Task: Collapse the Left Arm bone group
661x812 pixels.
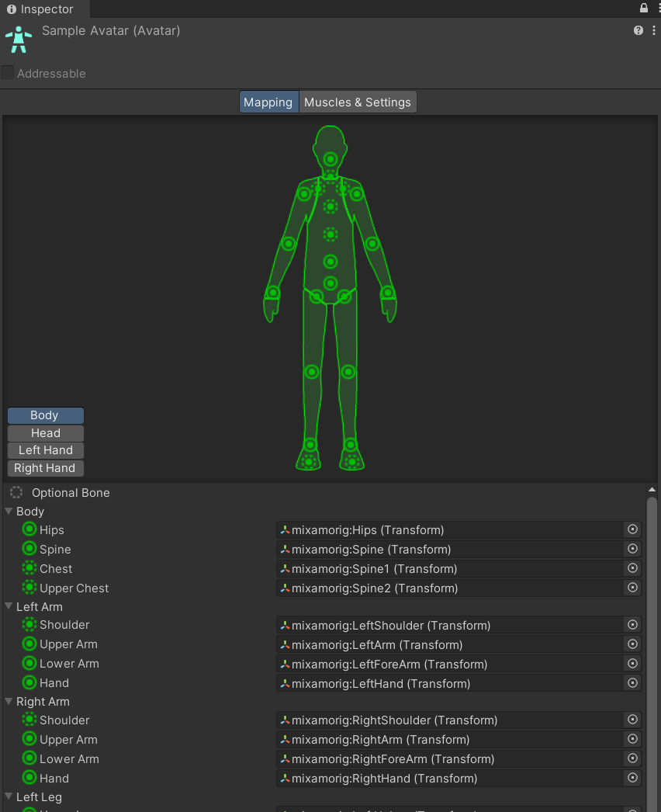Action: [9, 606]
